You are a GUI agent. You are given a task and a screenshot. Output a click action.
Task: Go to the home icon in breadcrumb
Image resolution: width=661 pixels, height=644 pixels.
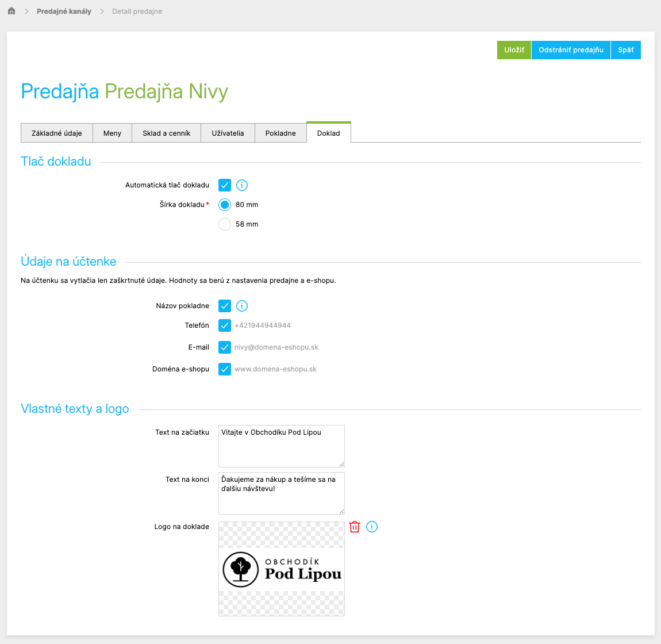(11, 11)
